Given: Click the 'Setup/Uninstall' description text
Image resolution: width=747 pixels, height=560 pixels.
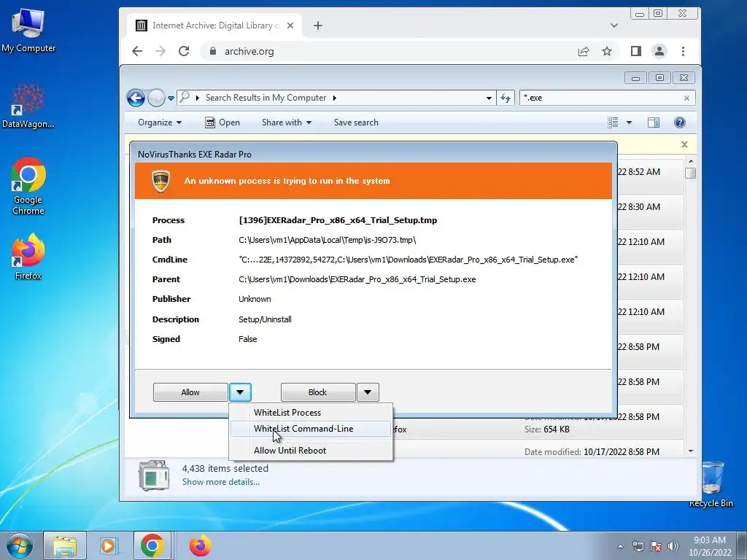Looking at the screenshot, I should point(265,319).
